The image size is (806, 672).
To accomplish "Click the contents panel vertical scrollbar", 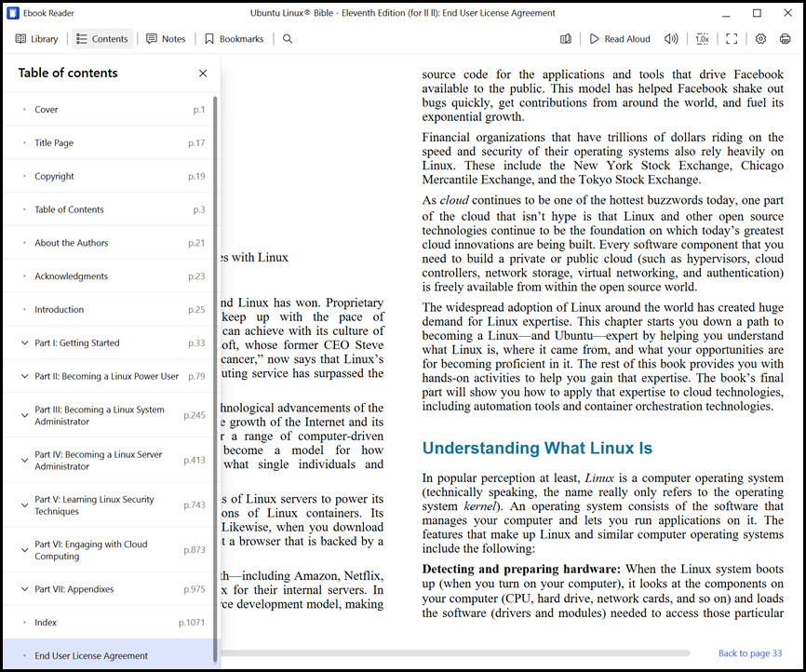I will pos(215,379).
